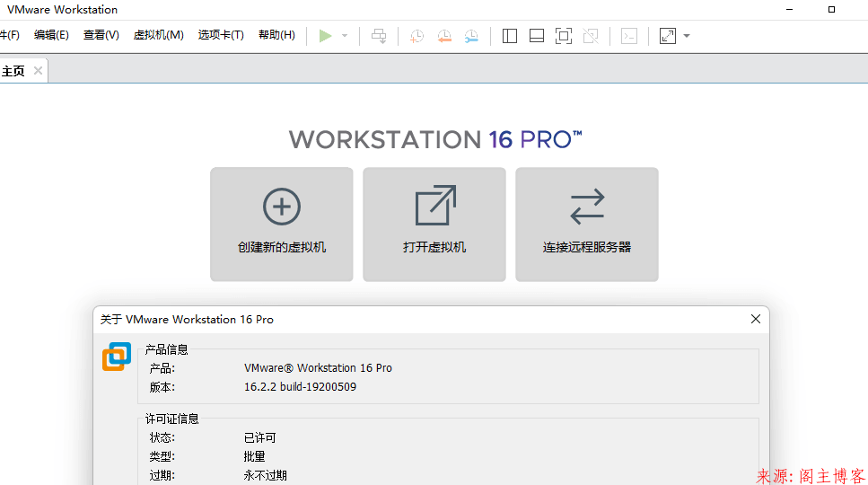This screenshot has height=485, width=868.
Task: Click the VMware logo icon in the About dialog
Action: click(117, 357)
